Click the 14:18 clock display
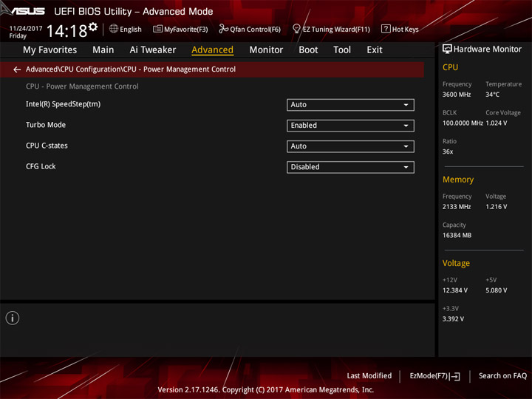 pos(66,31)
